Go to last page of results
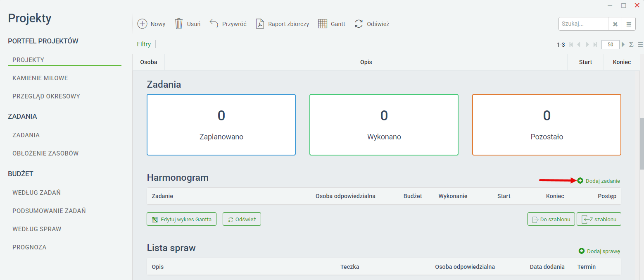Viewport: 644px width, 280px height. click(595, 45)
